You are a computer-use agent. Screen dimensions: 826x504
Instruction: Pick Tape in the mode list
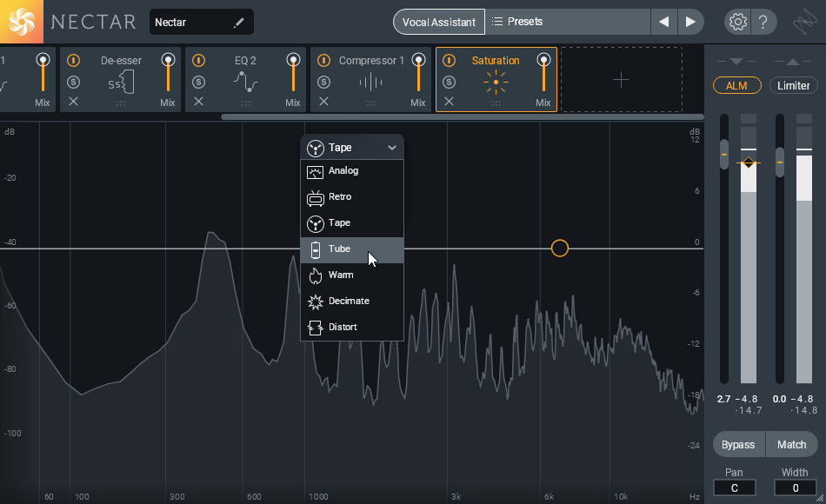[x=352, y=223]
